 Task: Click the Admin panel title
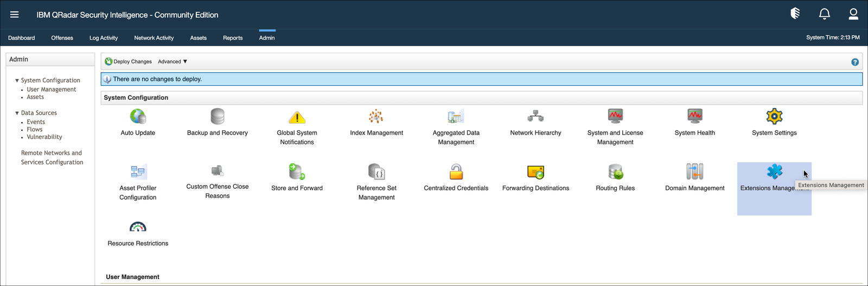pos(18,59)
